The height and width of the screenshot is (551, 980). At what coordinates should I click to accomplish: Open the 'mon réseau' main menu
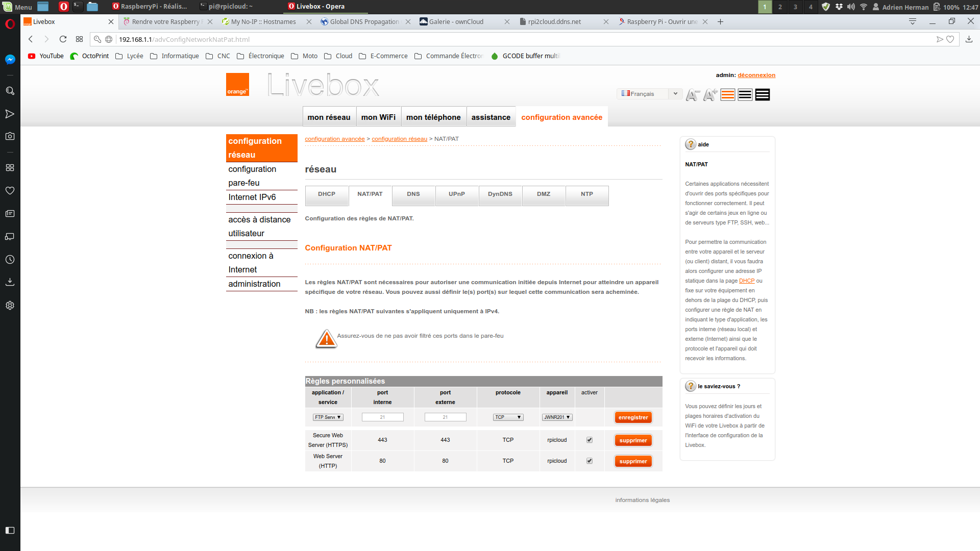click(x=329, y=117)
